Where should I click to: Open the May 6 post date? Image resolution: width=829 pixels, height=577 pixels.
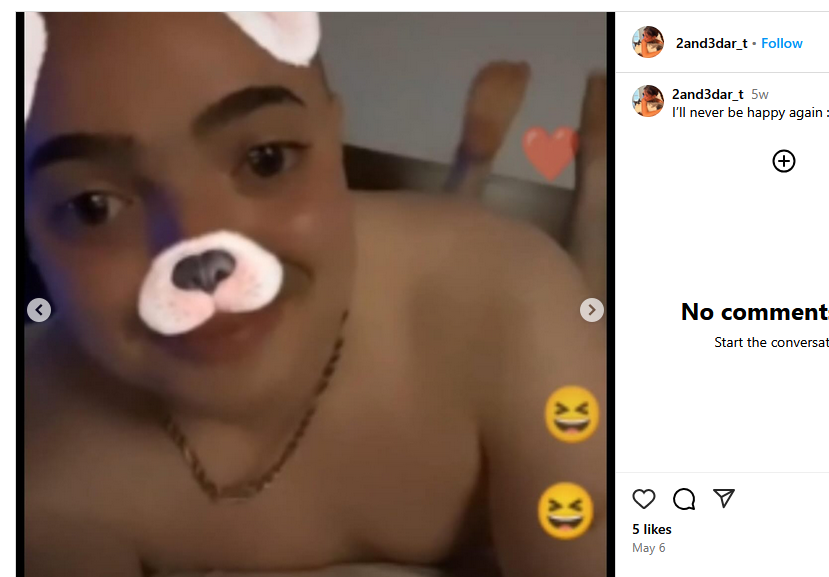tap(649, 548)
